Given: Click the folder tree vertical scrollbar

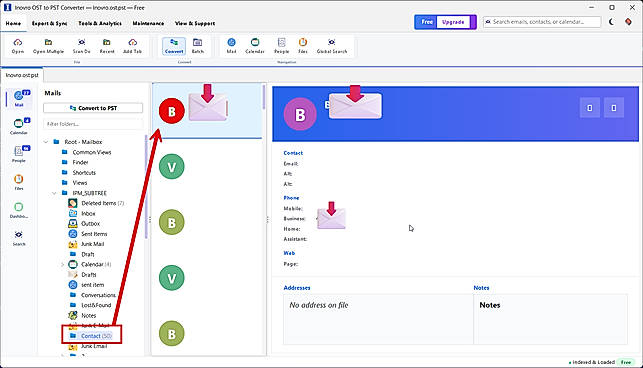Looking at the screenshot, I should click(146, 187).
